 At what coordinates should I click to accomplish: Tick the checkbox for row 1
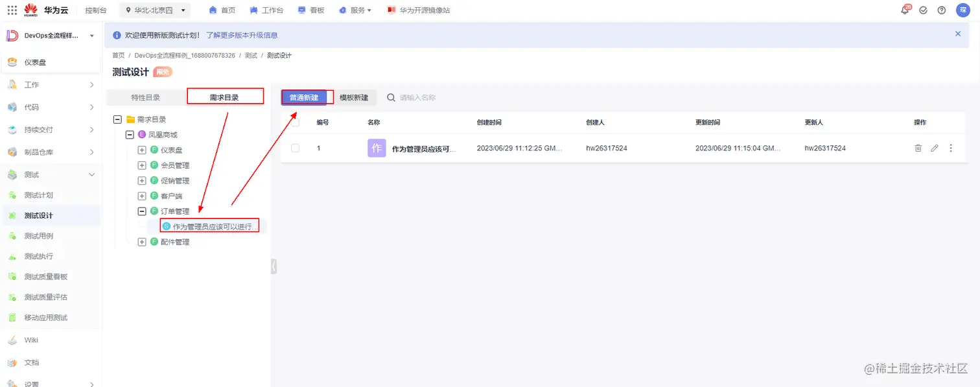[x=295, y=148]
